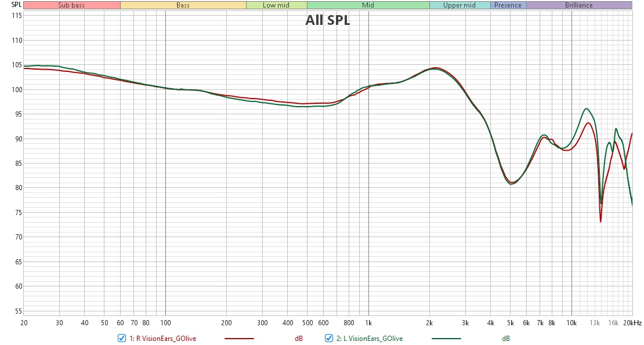This screenshot has width=644, height=345.
Task: Click the dB unit next to R trace
Action: (x=299, y=339)
